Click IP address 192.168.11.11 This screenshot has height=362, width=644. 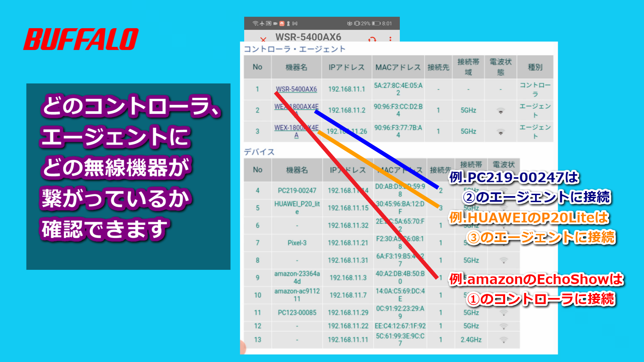pos(348,340)
